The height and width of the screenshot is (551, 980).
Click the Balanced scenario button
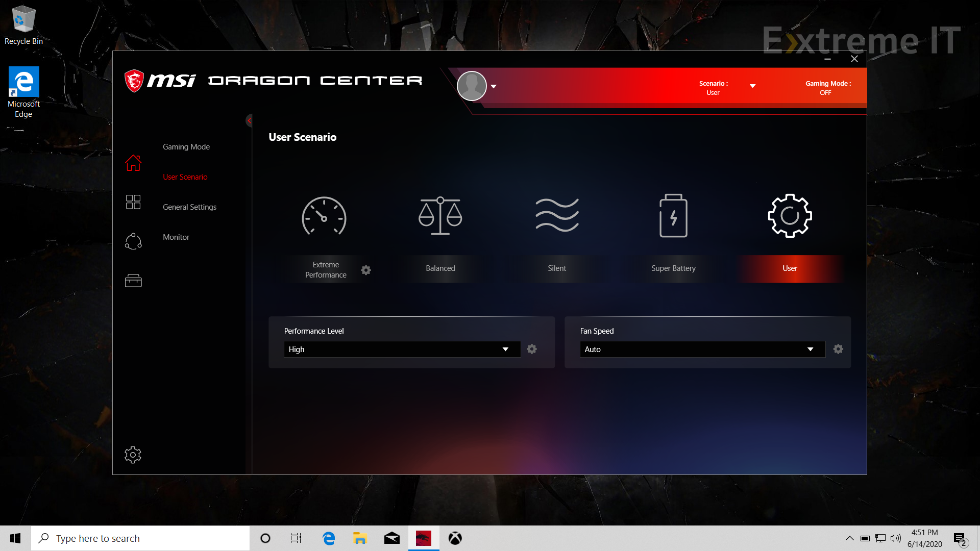pyautogui.click(x=440, y=268)
